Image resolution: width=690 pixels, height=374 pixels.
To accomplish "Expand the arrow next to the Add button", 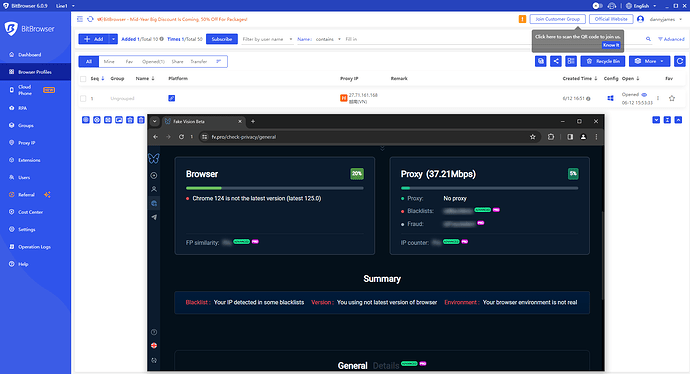I will pos(114,39).
